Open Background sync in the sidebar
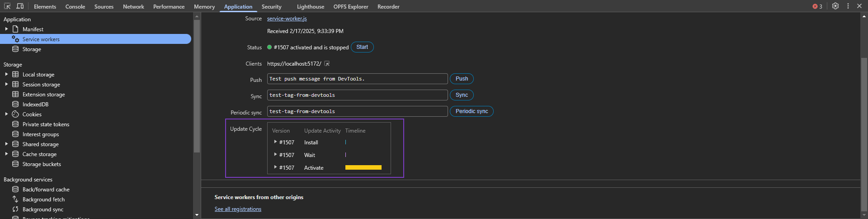Image resolution: width=868 pixels, height=219 pixels. (x=42, y=209)
